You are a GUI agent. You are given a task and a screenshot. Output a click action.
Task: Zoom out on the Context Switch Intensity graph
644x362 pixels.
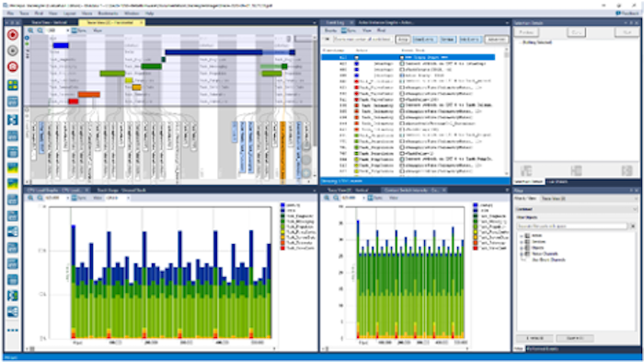(x=336, y=198)
